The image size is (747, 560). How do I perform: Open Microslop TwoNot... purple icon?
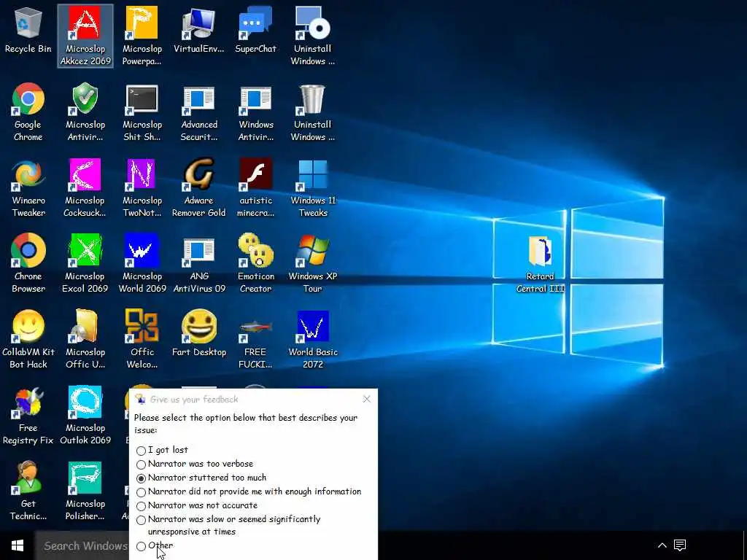coord(142,188)
